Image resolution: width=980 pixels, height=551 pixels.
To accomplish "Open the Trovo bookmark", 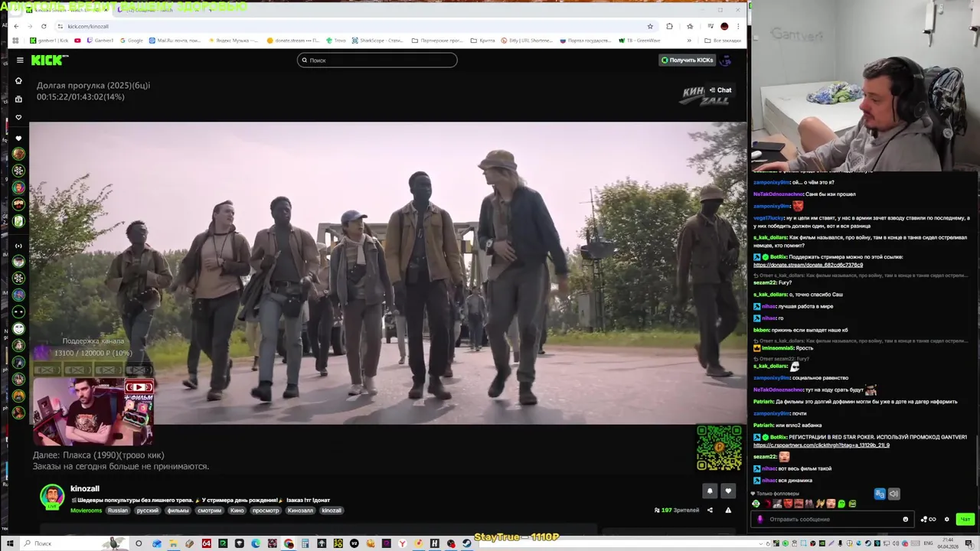I will 336,41.
